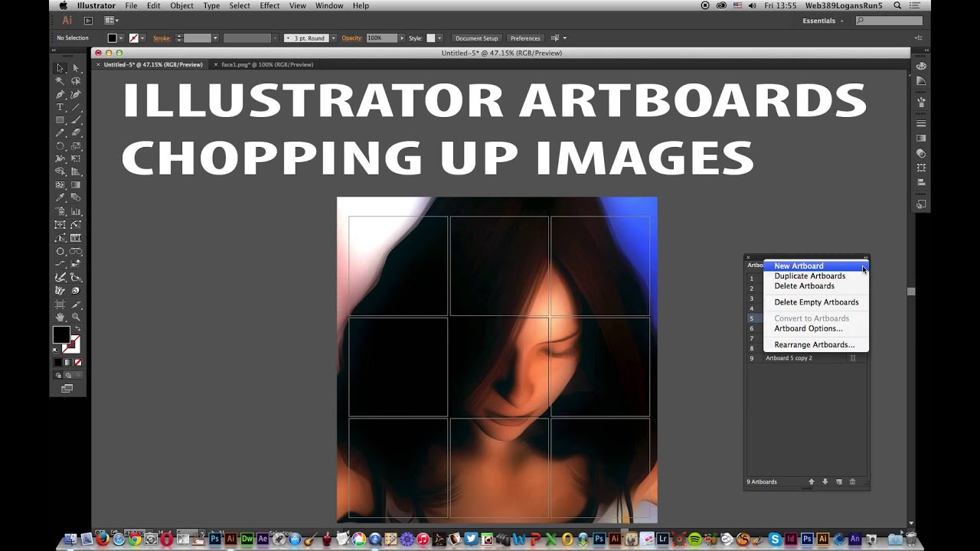This screenshot has width=980, height=551.
Task: Open the stroke weight dropdown
Action: pyautogui.click(x=215, y=38)
